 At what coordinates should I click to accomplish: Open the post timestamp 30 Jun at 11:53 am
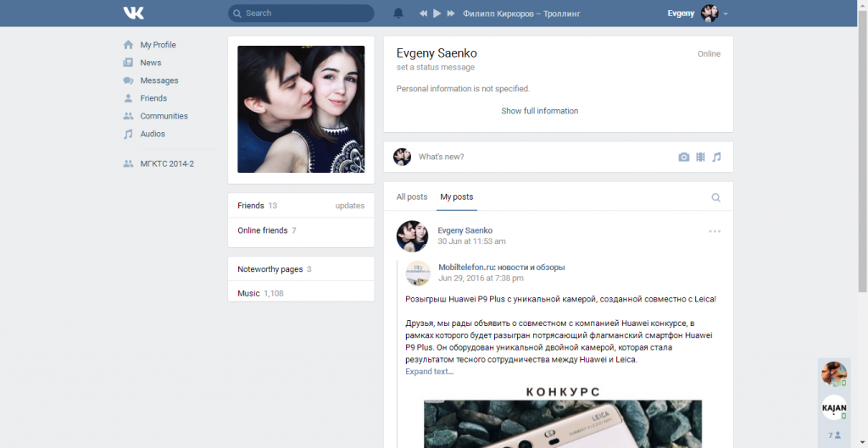471,241
